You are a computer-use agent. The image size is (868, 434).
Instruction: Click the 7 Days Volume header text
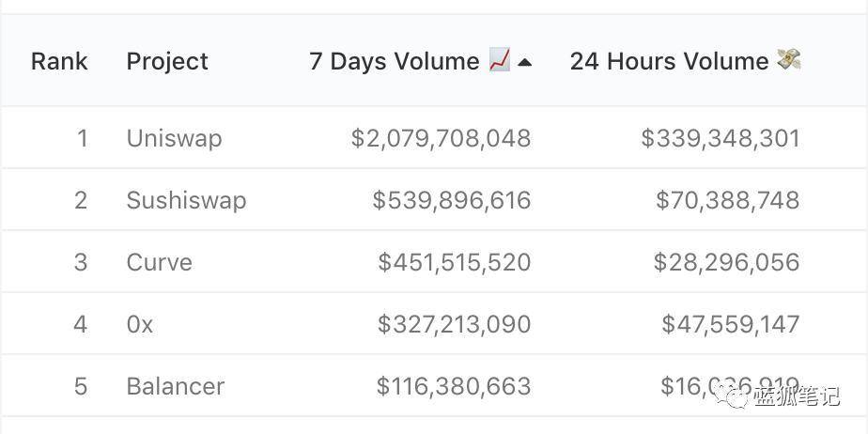[395, 62]
